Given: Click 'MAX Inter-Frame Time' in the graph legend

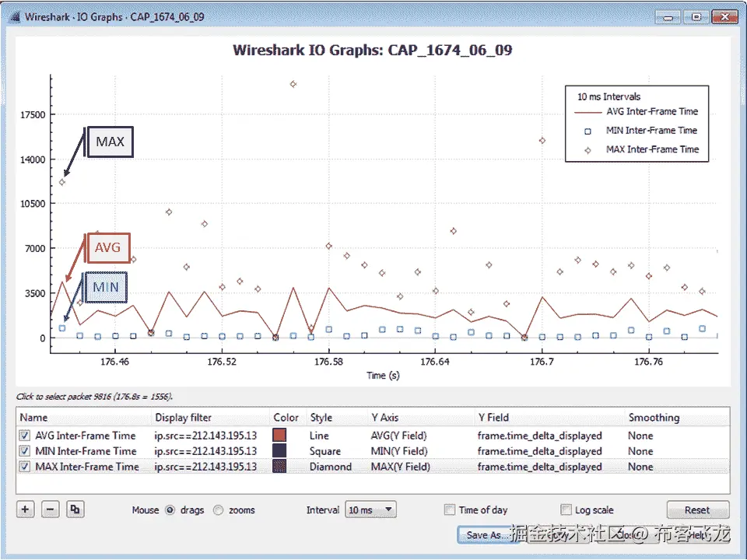Looking at the screenshot, I should coord(652,149).
